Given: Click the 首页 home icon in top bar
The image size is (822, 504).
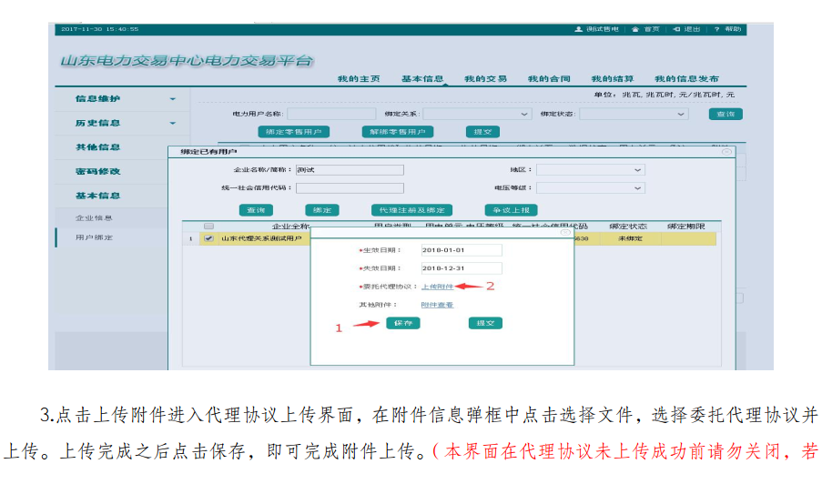Looking at the screenshot, I should 635,29.
